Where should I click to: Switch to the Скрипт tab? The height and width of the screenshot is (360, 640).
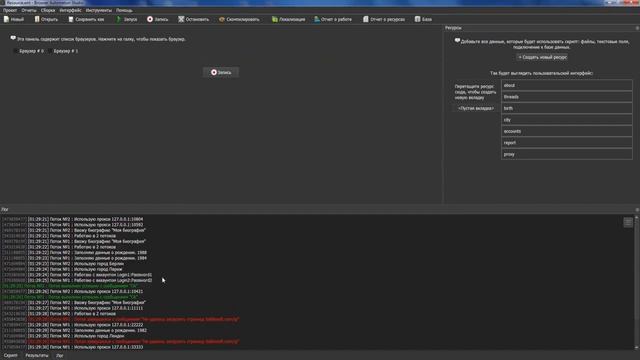click(x=11, y=356)
